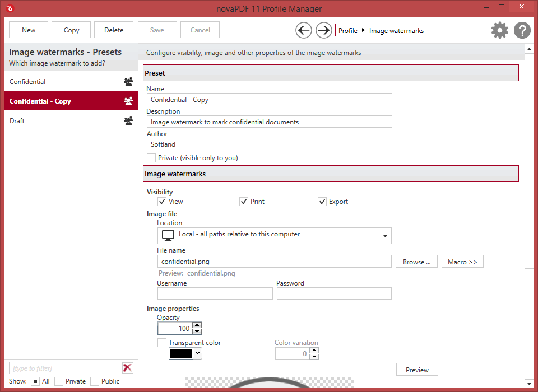Click Image watermarks in the breadcrumb
The image size is (538, 392).
click(x=396, y=31)
